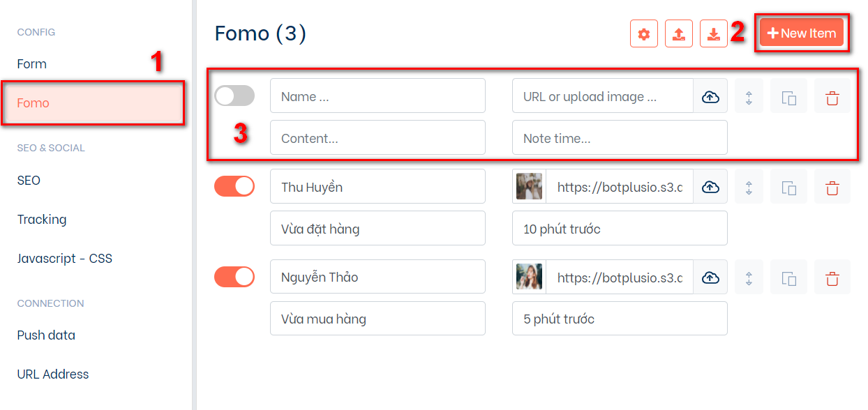The height and width of the screenshot is (410, 868).
Task: Duplicate the Nguyễn Thảo fomo item
Action: [x=789, y=278]
